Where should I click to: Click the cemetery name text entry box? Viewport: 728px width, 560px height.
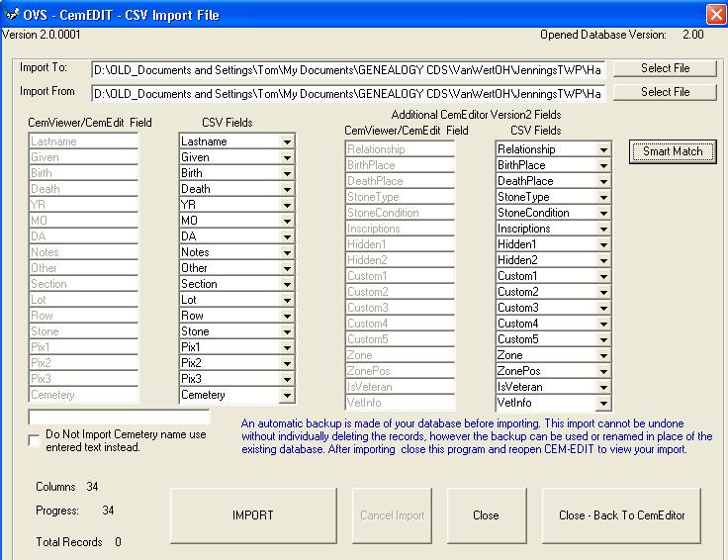119,417
